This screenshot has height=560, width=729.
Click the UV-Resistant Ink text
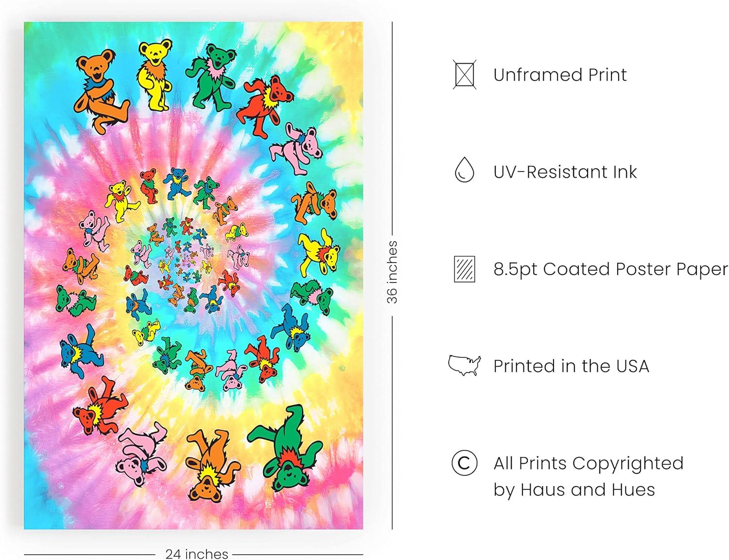(x=565, y=172)
